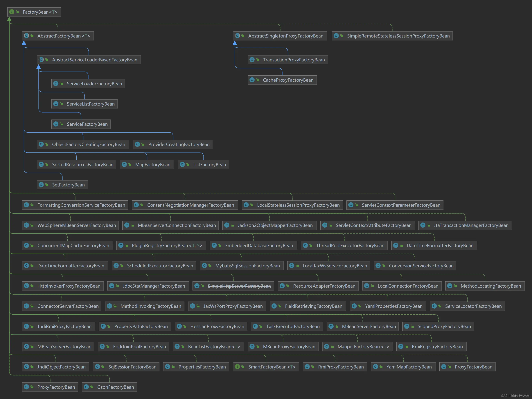Click the class icon beside TransactionProxyFactoryBean
This screenshot has width=532, height=399.
(252, 59)
